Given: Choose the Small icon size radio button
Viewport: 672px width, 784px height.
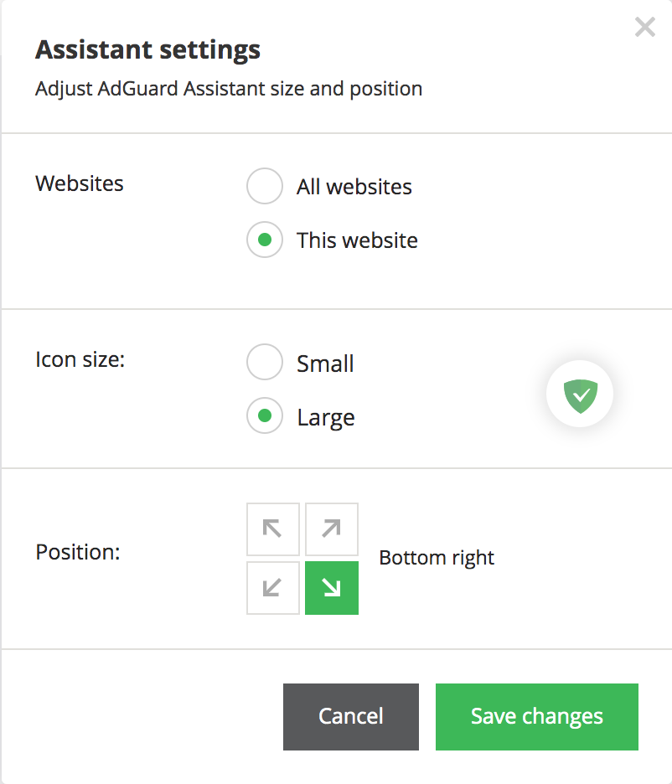Looking at the screenshot, I should [265, 364].
